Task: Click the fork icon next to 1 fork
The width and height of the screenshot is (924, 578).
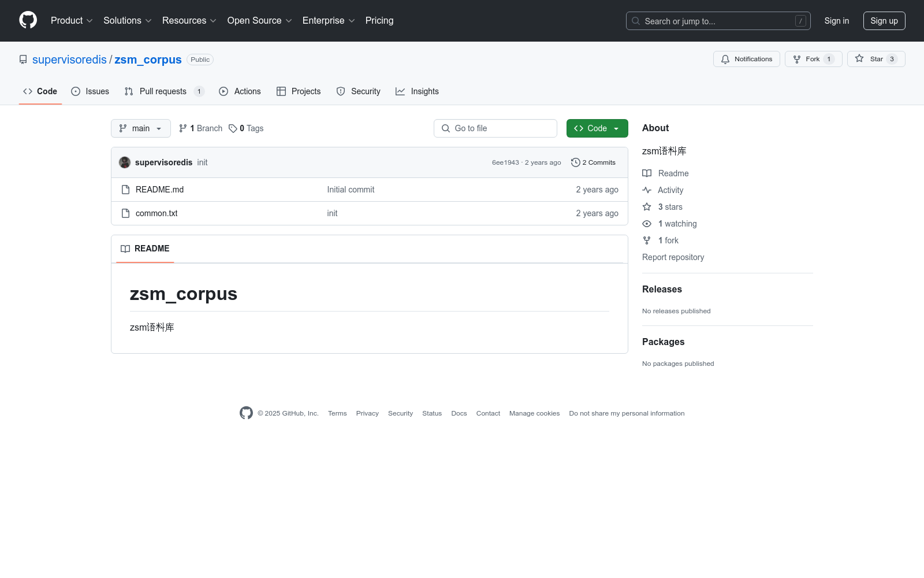Action: (647, 240)
